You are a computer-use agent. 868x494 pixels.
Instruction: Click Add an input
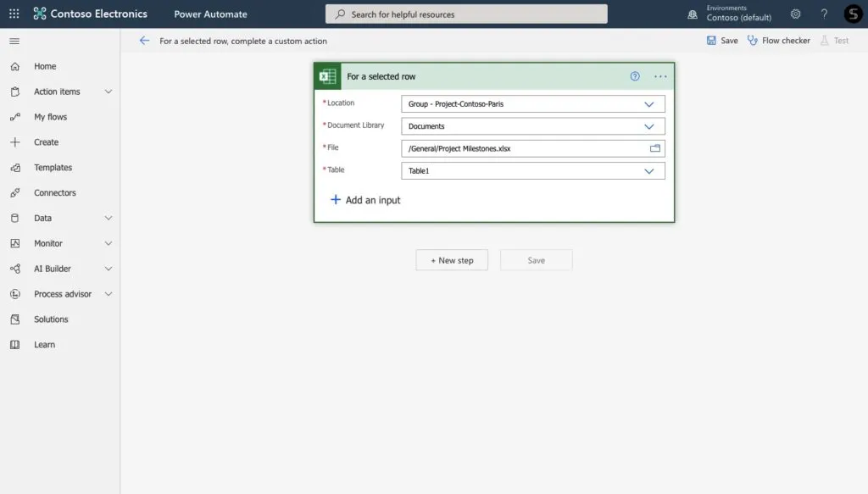point(365,200)
